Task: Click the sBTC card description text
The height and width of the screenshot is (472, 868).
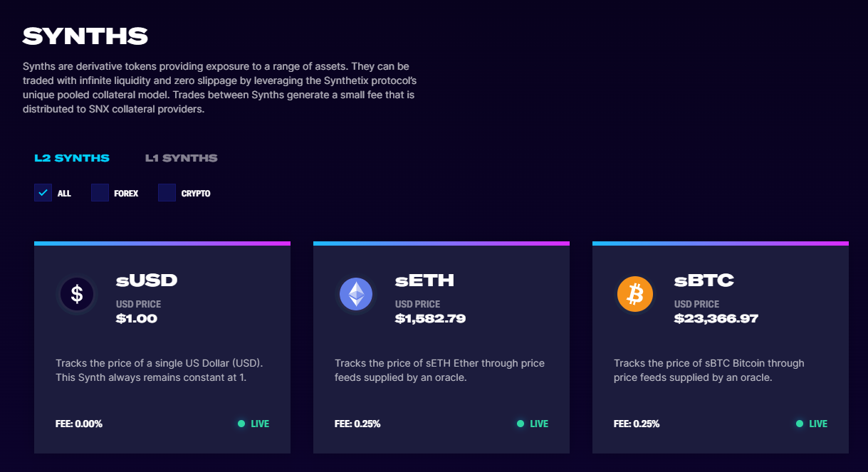Action: [x=709, y=370]
